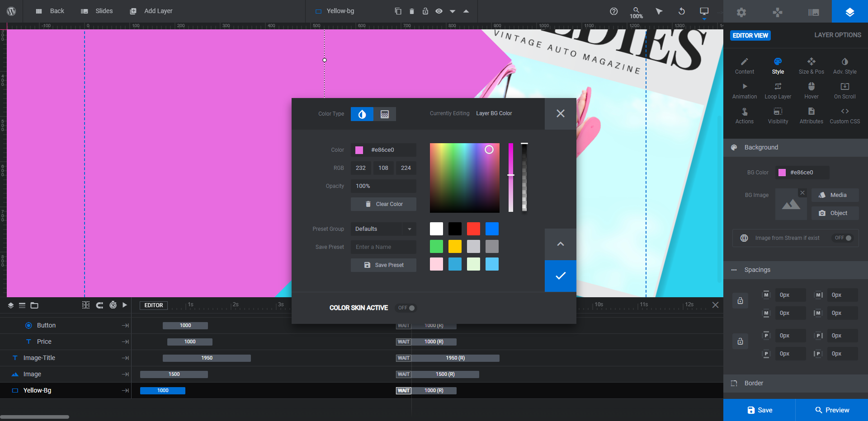Screen dimensions: 868x421
Task: Click the Save button
Action: tap(759, 410)
